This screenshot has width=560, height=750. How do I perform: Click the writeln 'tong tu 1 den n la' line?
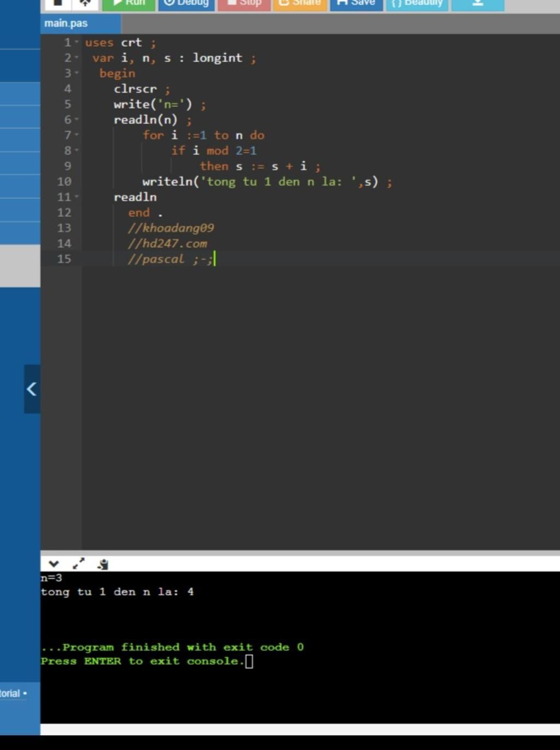(267, 182)
